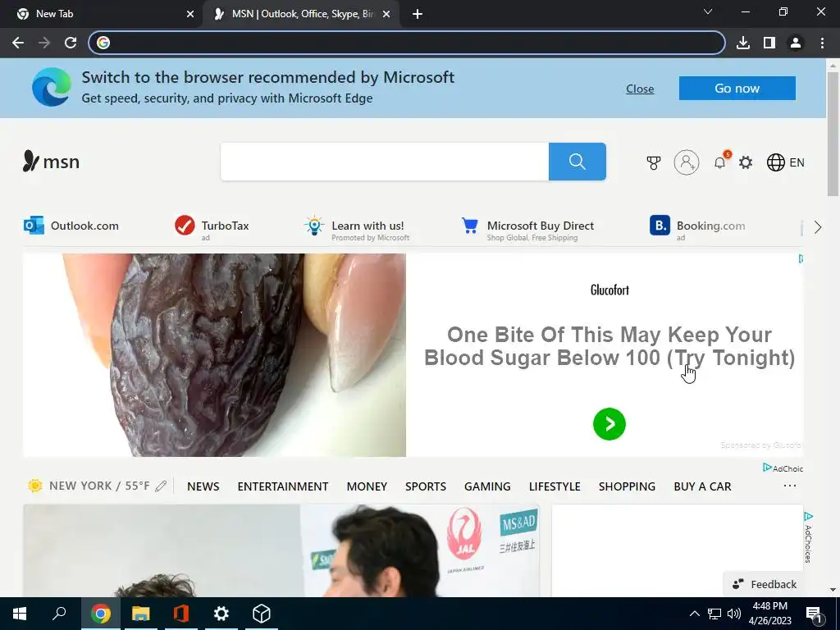This screenshot has width=840, height=630.
Task: Toggle the Chrome side panel icon
Action: [x=769, y=43]
